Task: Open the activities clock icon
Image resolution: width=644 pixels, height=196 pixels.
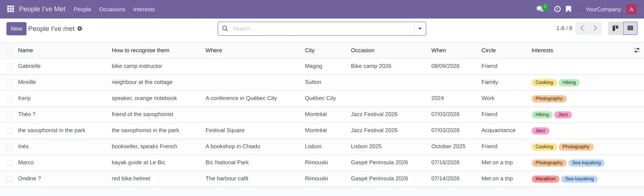Action: (x=557, y=9)
